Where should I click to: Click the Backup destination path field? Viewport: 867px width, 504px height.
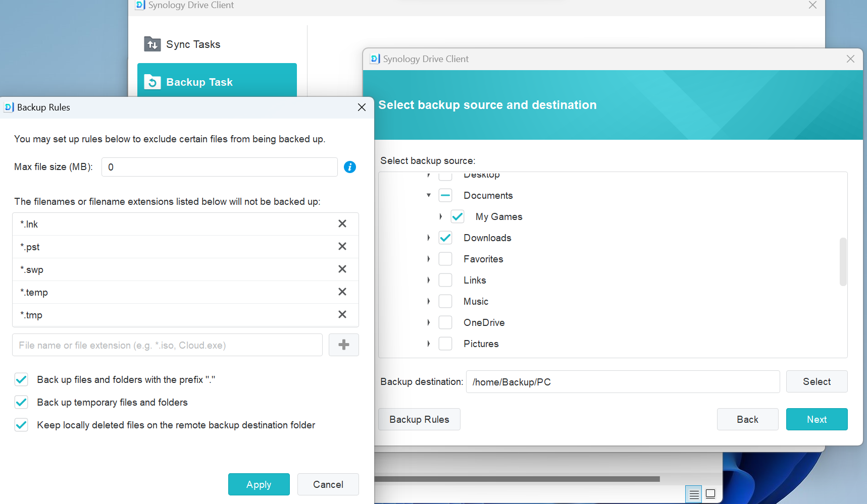(x=623, y=381)
